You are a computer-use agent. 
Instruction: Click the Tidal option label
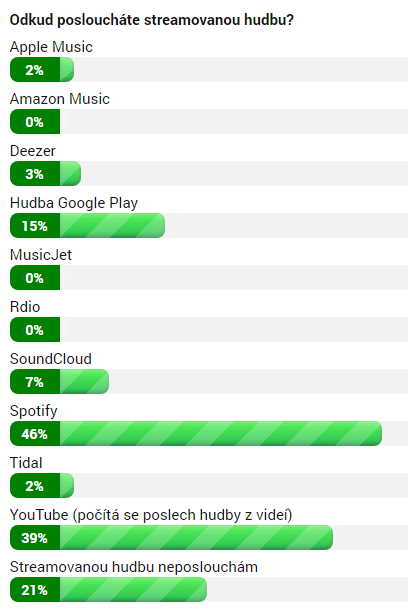click(x=26, y=463)
